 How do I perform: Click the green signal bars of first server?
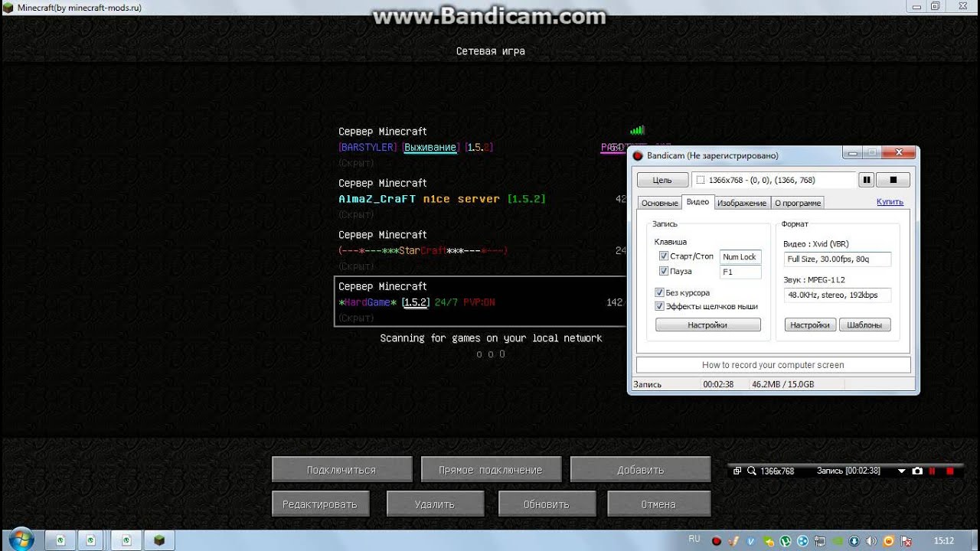pyautogui.click(x=637, y=130)
